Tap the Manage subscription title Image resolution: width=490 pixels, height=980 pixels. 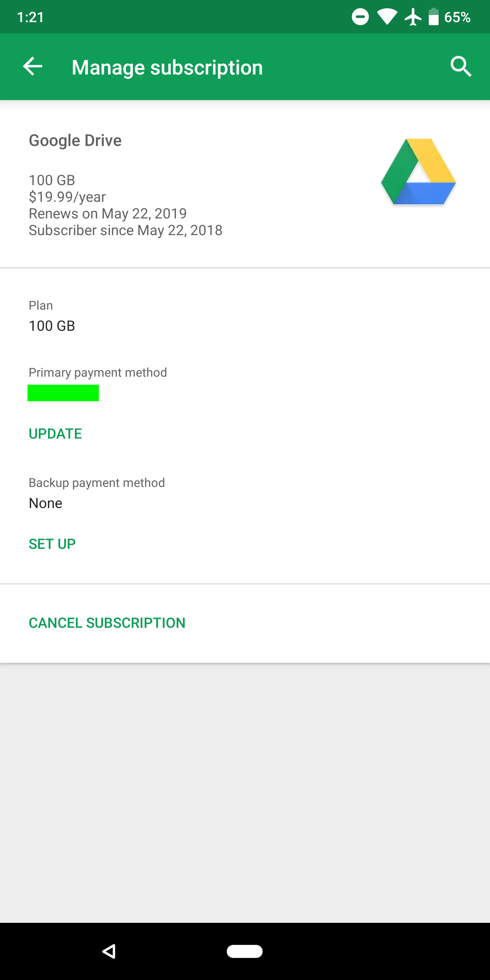coord(167,68)
